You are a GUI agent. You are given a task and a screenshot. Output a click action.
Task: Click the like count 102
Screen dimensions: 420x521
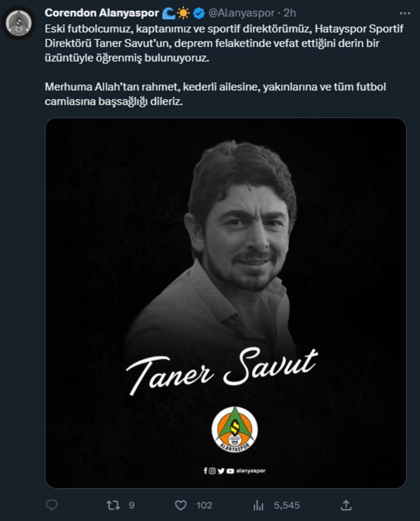click(x=204, y=505)
